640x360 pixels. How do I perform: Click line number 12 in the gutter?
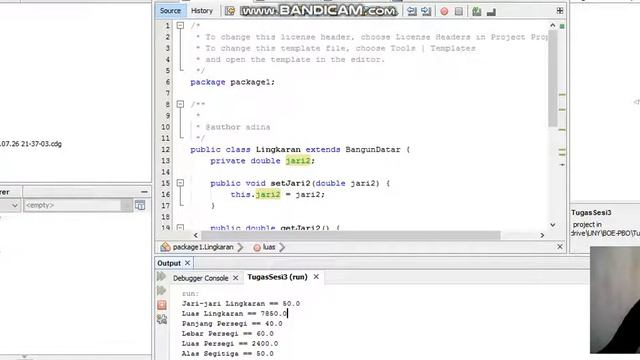tap(165, 149)
